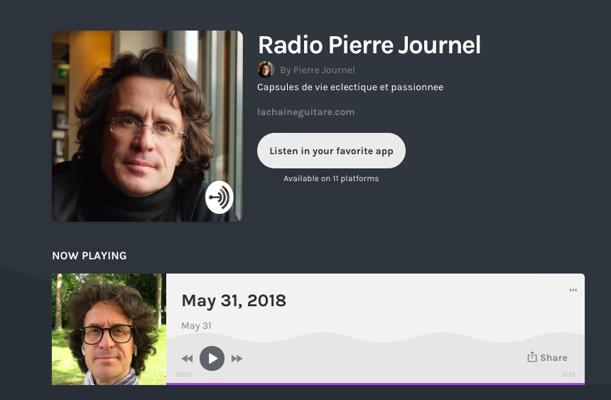Click the Anchor logo badge on the cover

pos(219,197)
